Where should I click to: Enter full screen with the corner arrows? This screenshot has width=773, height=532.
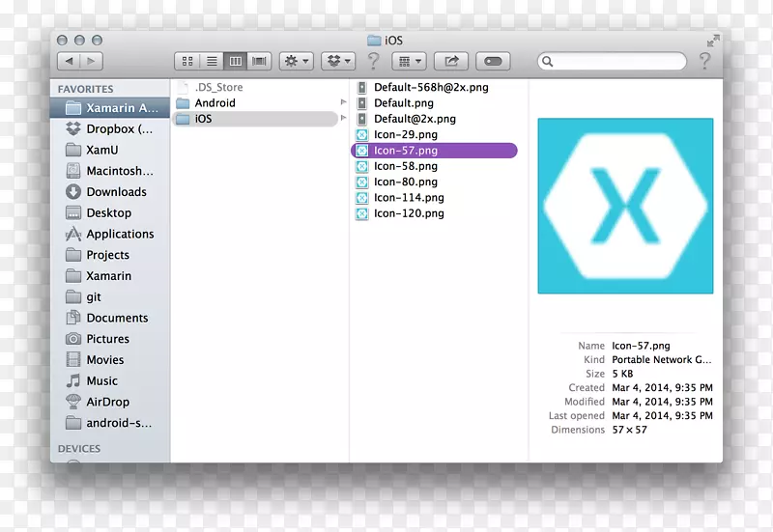click(713, 41)
